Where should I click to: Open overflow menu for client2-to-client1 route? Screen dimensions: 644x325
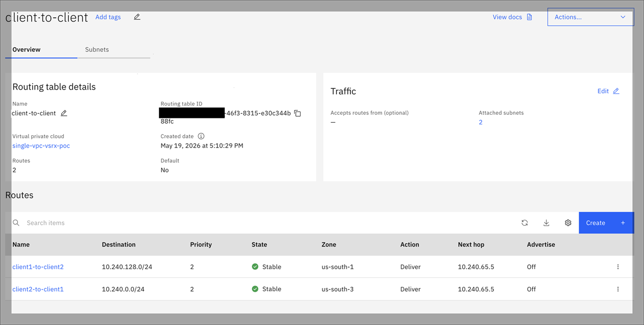618,289
